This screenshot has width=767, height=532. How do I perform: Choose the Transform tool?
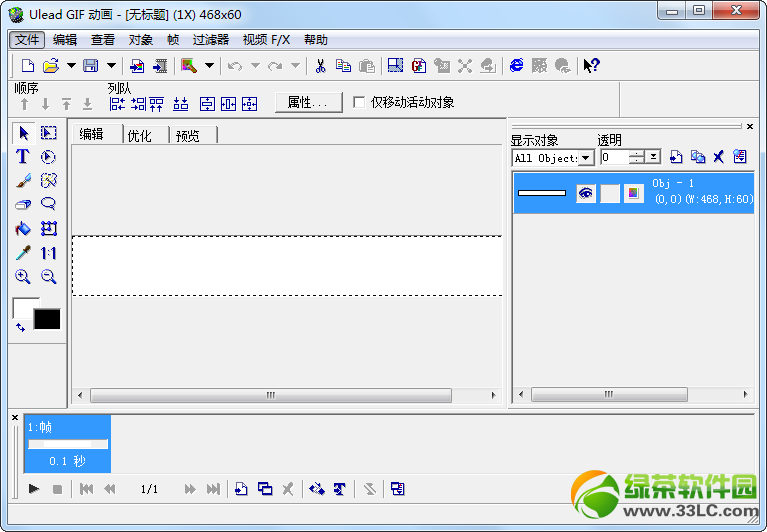(48, 228)
